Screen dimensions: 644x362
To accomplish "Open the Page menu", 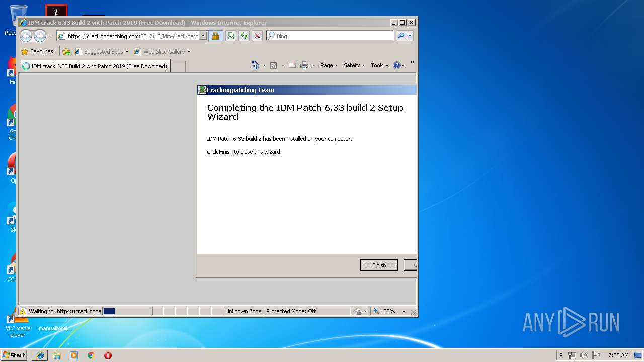I will coord(329,65).
